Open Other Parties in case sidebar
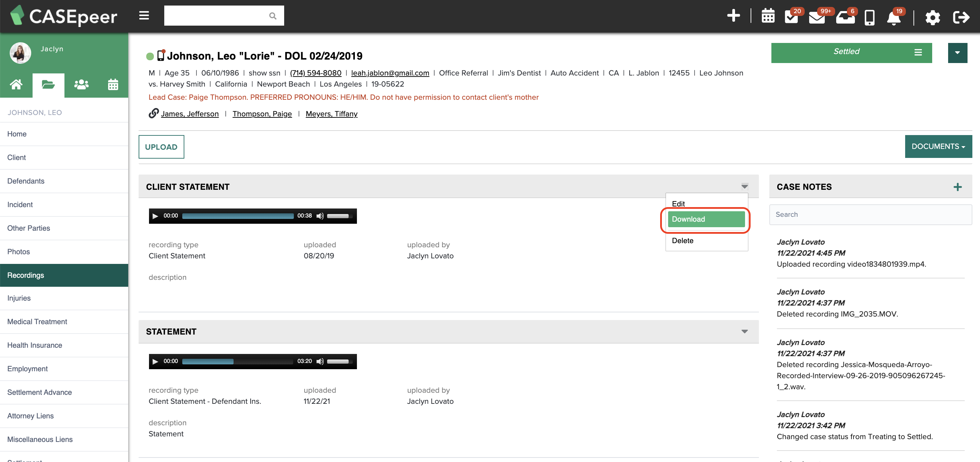This screenshot has width=980, height=462. tap(64, 228)
